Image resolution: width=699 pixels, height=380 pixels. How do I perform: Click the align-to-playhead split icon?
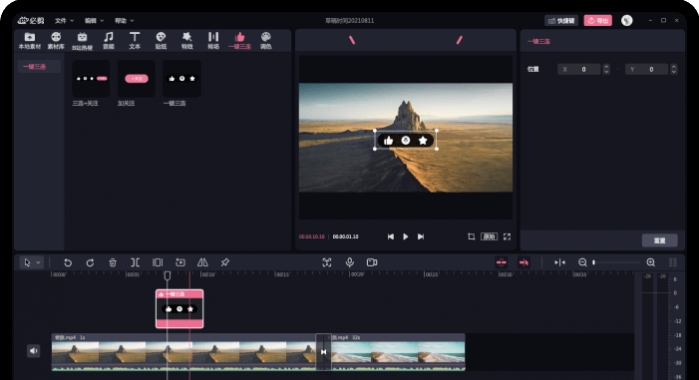coord(560,263)
